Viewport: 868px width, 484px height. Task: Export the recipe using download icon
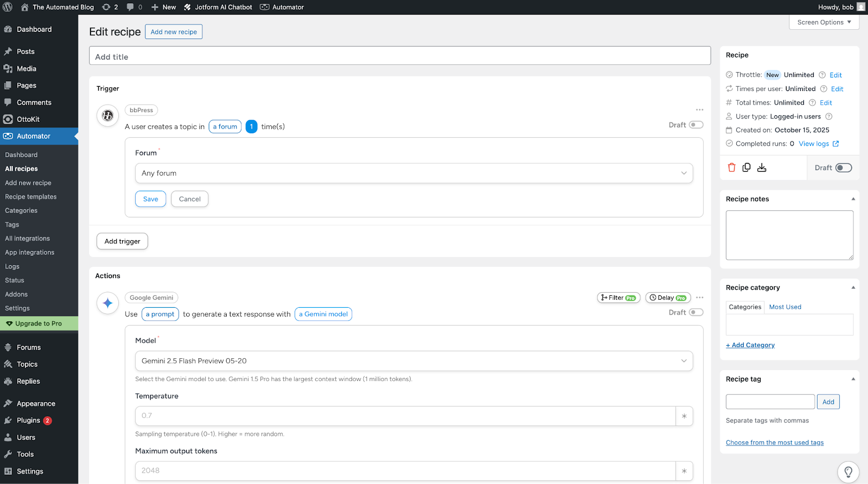[x=762, y=167]
